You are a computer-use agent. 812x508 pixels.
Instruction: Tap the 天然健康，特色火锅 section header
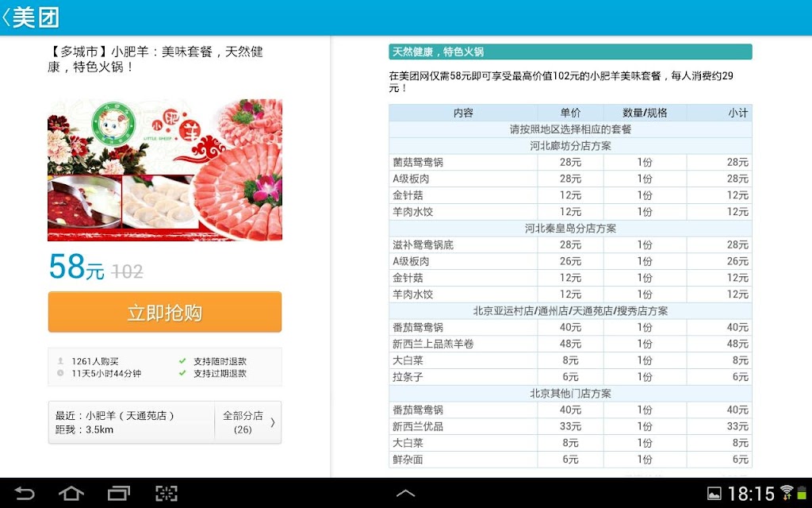coord(570,52)
